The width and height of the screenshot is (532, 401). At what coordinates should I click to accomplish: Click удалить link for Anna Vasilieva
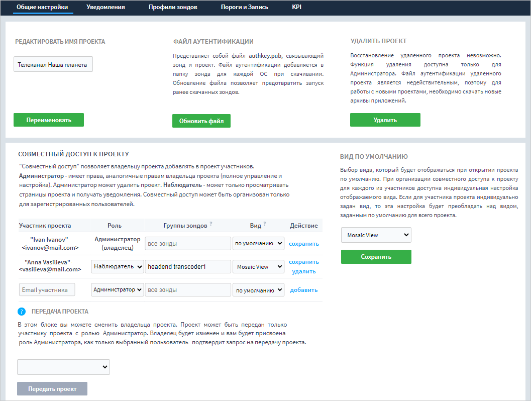[x=303, y=271]
